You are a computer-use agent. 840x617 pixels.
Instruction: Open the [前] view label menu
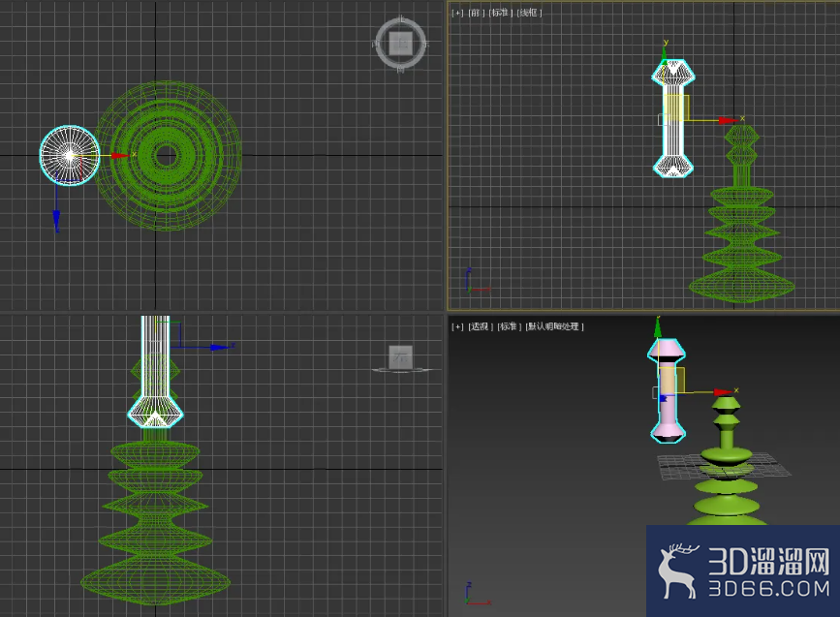tap(475, 13)
